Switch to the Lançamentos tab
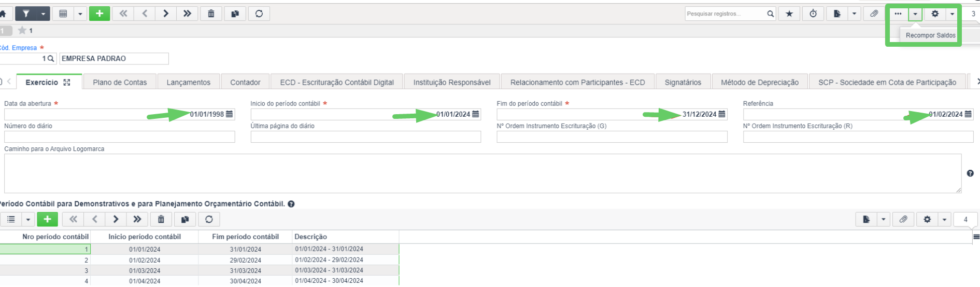Screen dimensions: 980x287 pyautogui.click(x=189, y=82)
